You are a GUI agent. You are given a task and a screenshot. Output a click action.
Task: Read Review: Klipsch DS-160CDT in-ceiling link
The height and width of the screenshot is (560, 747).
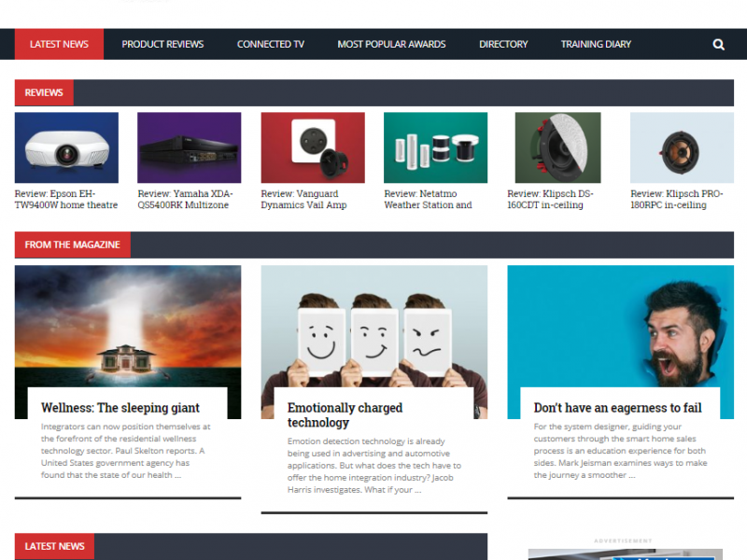click(550, 199)
